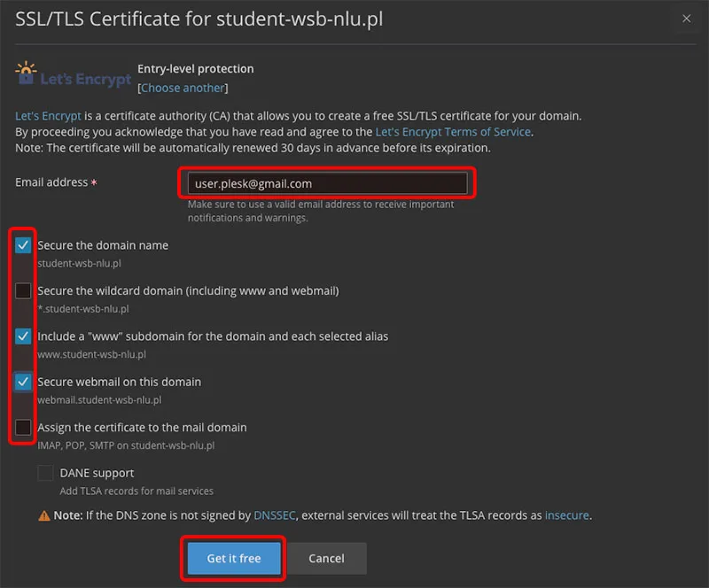The image size is (709, 588).
Task: Click "Add TLSA records for mail services" text
Action: click(136, 491)
